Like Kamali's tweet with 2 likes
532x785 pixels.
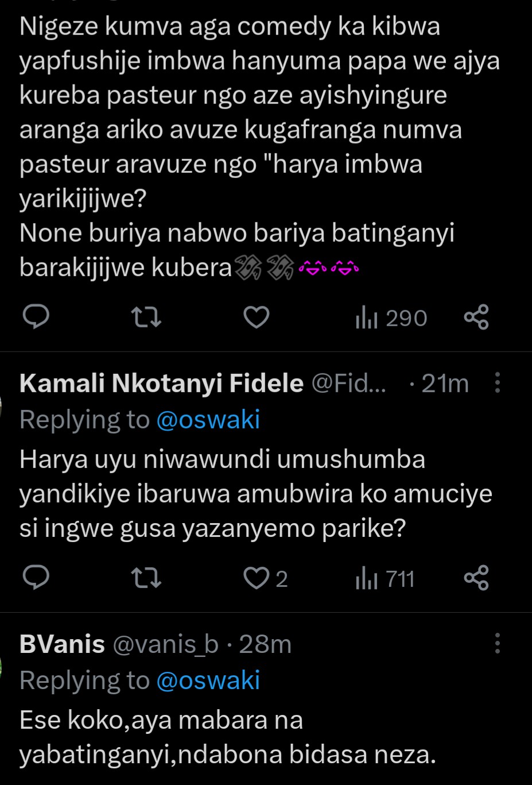tap(257, 578)
